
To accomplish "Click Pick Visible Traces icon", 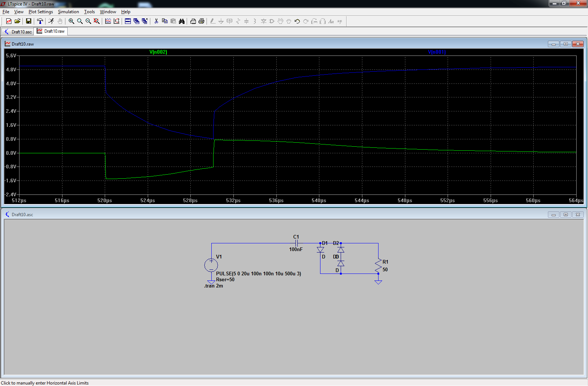I will tap(108, 21).
